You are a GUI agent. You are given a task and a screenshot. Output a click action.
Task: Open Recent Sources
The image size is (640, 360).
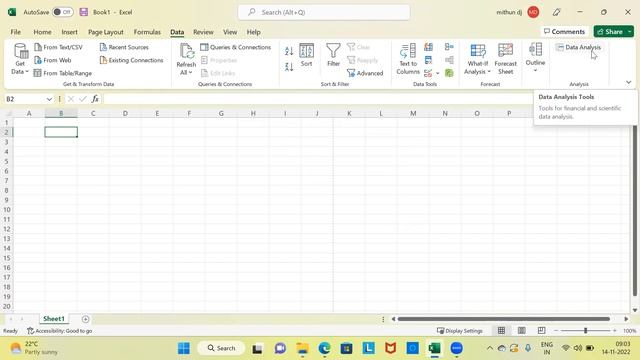pos(124,47)
